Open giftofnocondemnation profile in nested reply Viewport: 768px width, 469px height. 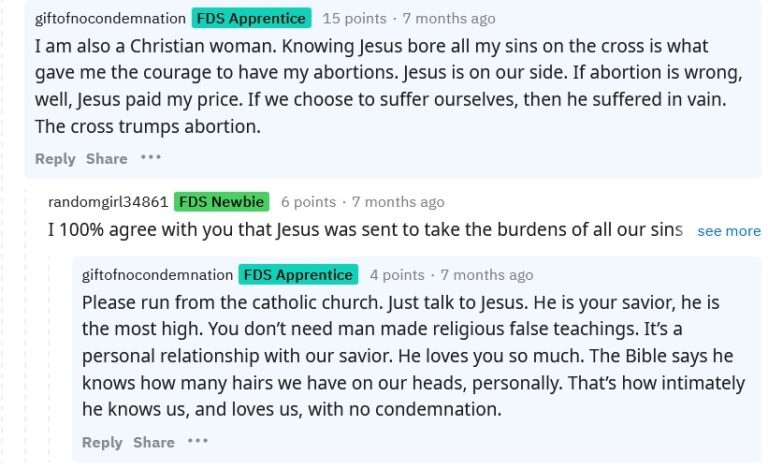156,275
